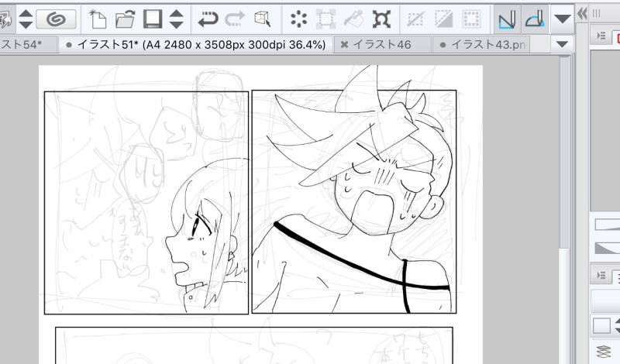This screenshot has height=364, width=620.
Task: Open the canvas tab list dropdown arrow
Action: [x=562, y=44]
